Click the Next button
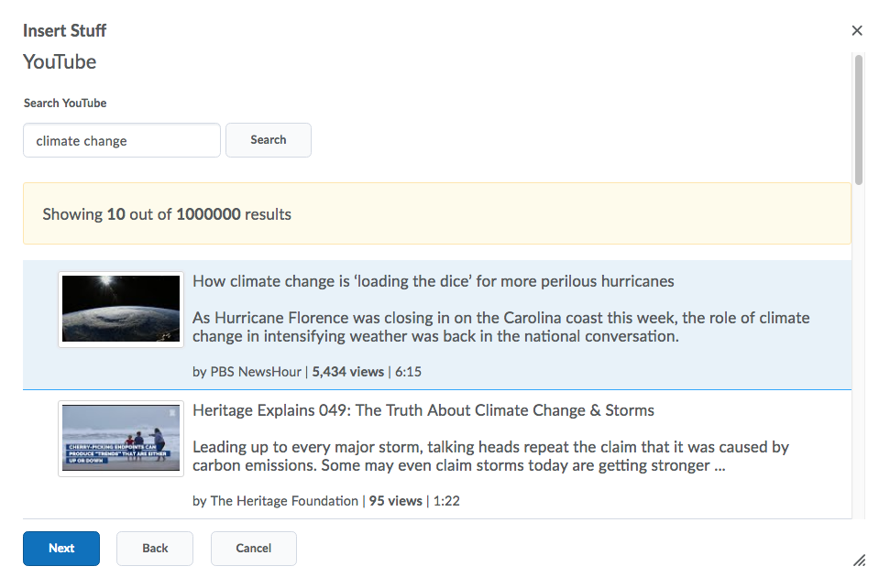The image size is (879, 588). (x=61, y=549)
